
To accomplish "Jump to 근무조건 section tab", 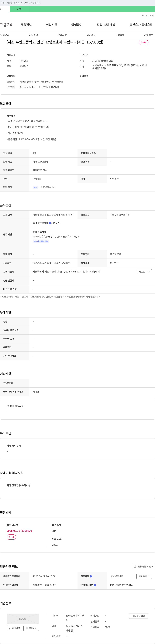I will tap(33, 35).
